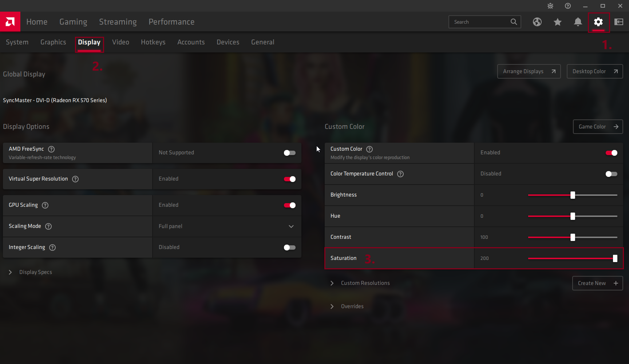Show help for Custom Color
Image resolution: width=629 pixels, height=364 pixels.
369,149
